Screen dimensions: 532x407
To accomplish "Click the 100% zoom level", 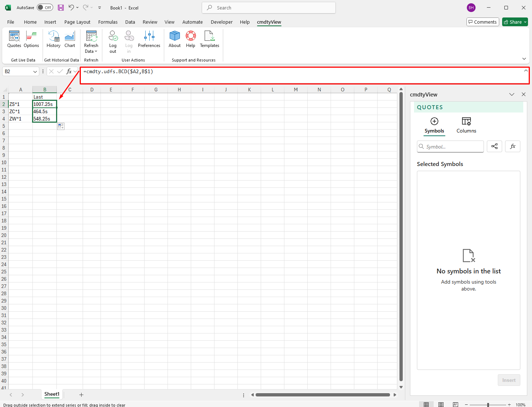I will [521, 405].
